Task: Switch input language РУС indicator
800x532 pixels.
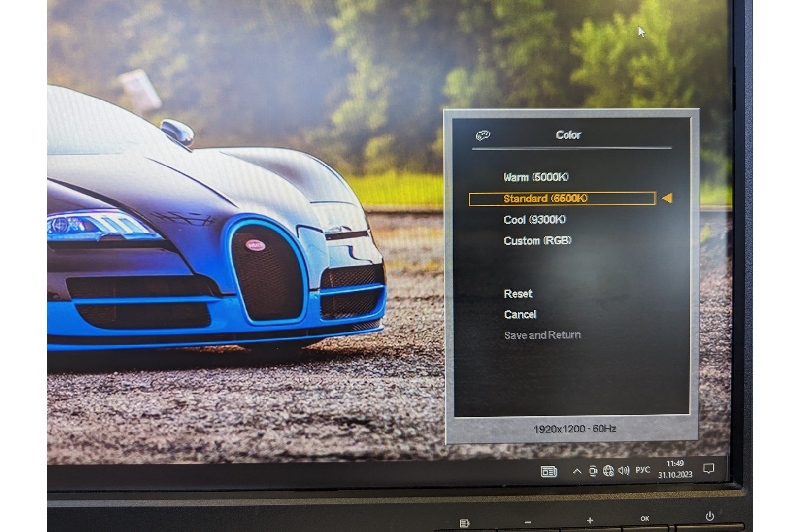Action: coord(642,470)
